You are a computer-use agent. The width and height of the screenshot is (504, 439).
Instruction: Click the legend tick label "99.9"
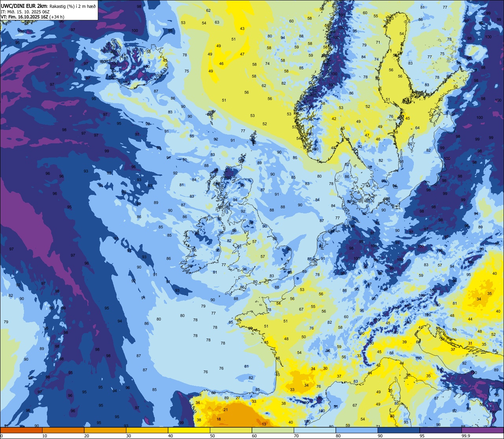[466, 436]
